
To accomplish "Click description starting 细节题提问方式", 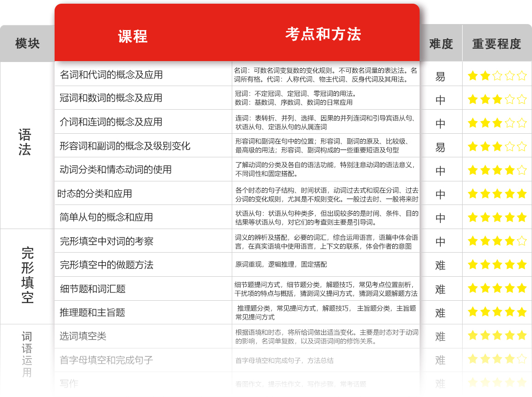I will (326, 289).
